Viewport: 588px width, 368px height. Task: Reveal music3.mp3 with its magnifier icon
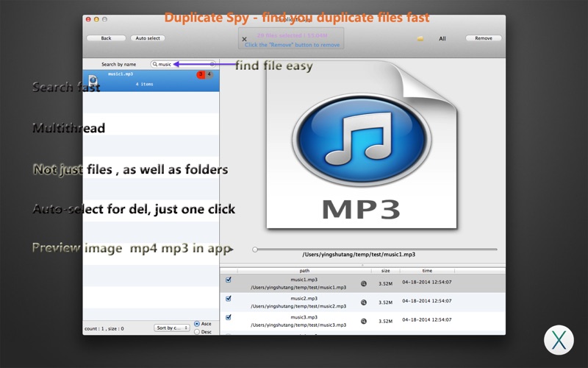[363, 321]
